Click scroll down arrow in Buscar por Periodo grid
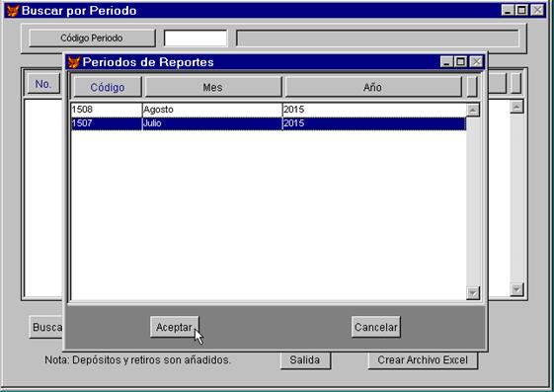Image resolution: width=554 pixels, height=392 pixels. 516,289
